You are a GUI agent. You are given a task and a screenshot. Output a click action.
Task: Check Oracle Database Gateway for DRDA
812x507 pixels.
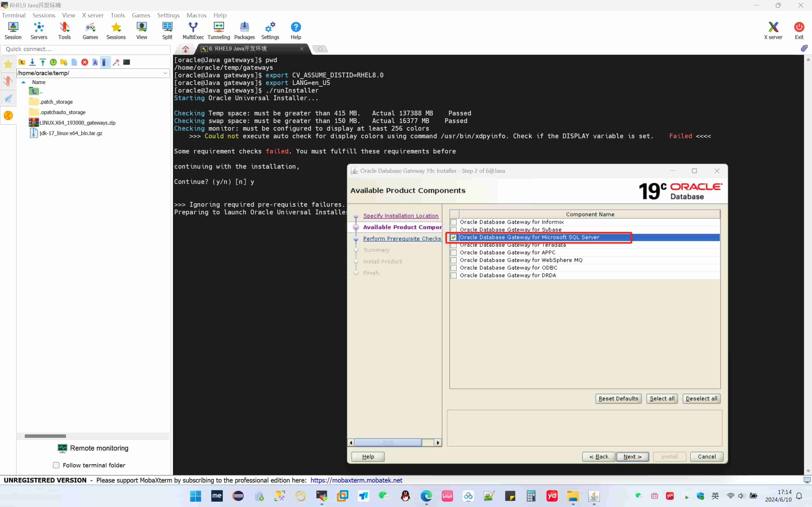click(x=454, y=275)
